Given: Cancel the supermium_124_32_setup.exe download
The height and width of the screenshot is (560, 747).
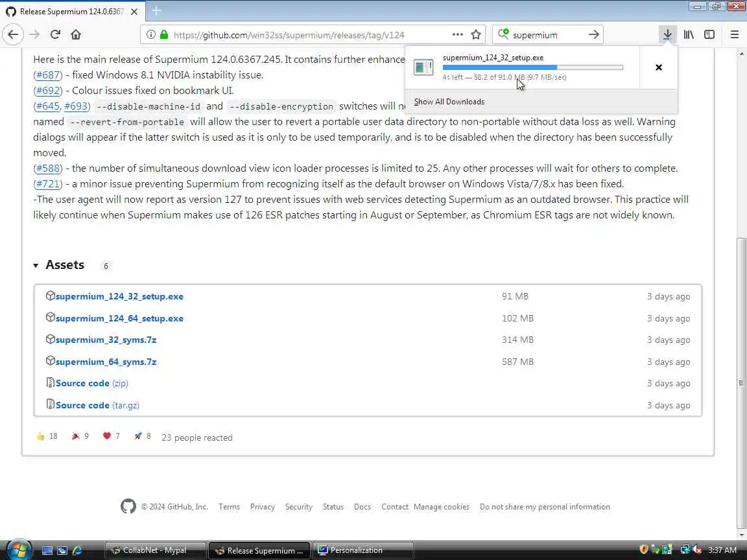Looking at the screenshot, I should (658, 67).
